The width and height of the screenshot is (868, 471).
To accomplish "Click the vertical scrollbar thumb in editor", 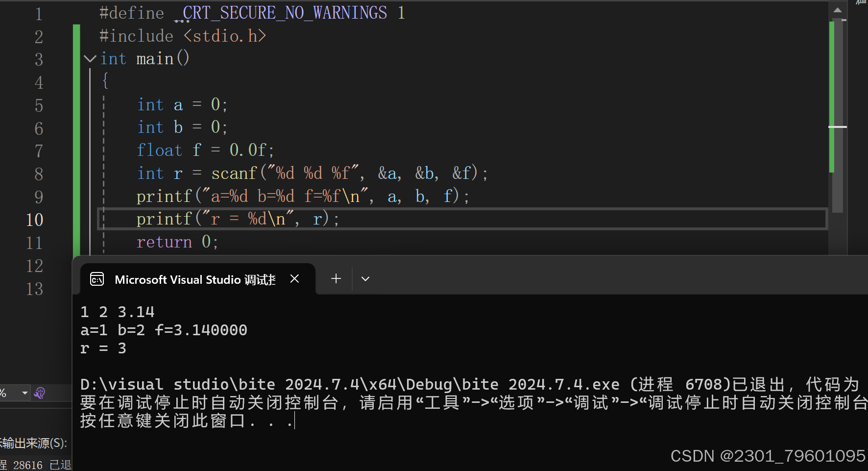I will [838, 116].
